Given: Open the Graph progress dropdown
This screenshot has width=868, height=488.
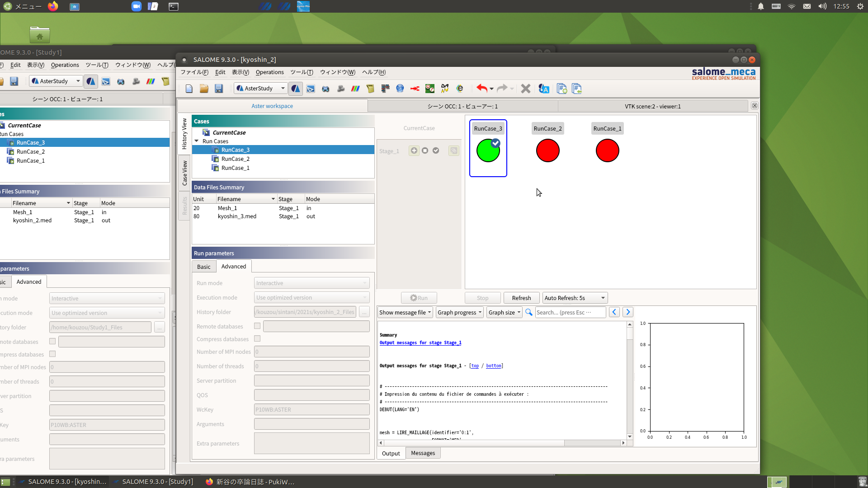Looking at the screenshot, I should pos(460,312).
